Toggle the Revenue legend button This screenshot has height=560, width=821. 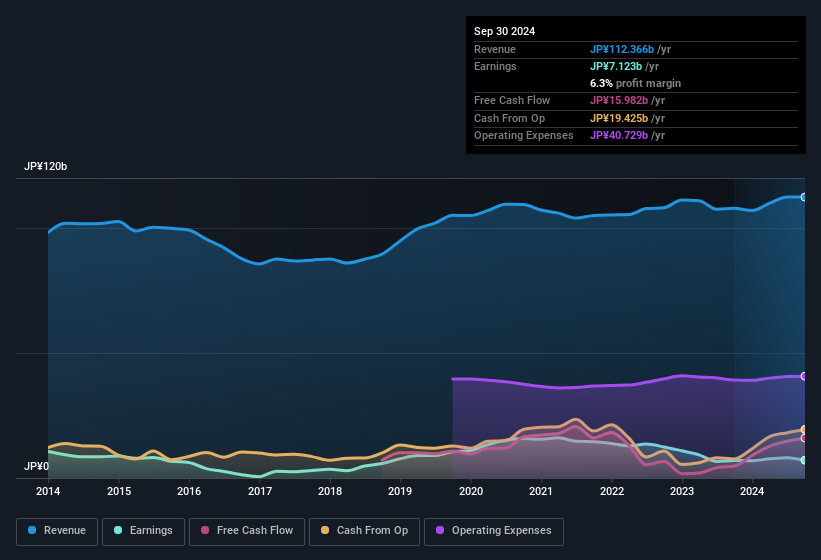click(57, 531)
